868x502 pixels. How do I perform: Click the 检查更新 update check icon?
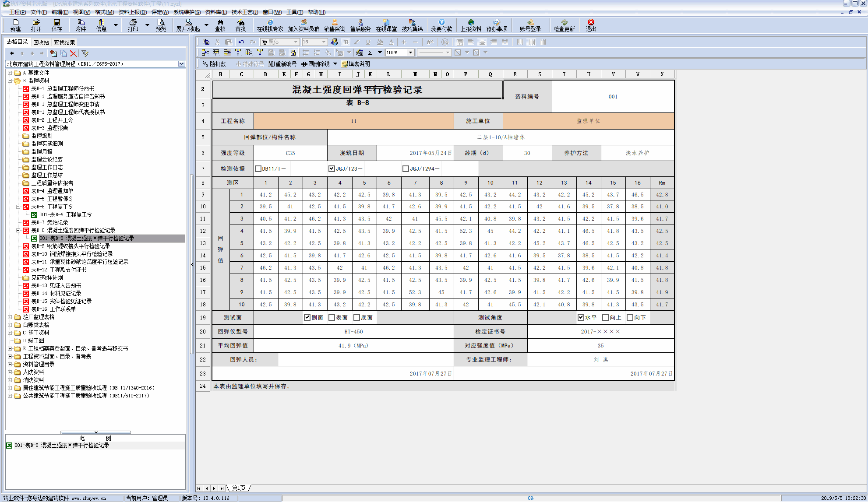point(564,25)
